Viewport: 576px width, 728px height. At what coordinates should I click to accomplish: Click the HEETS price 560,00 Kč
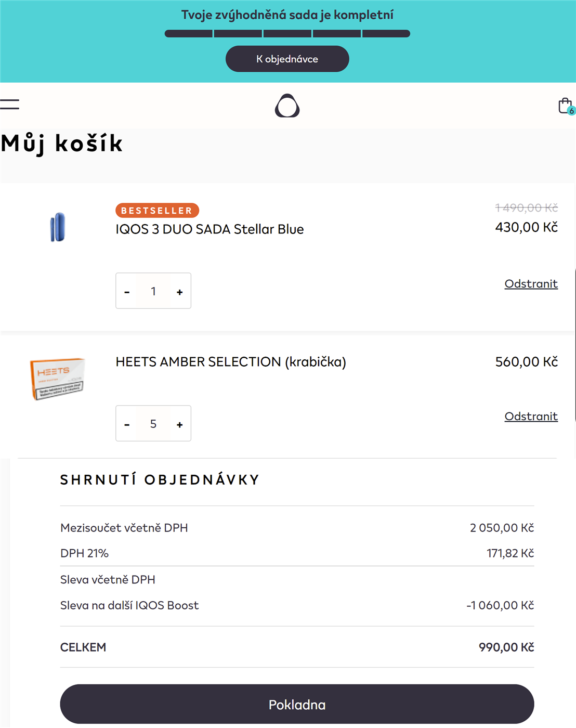tap(526, 362)
